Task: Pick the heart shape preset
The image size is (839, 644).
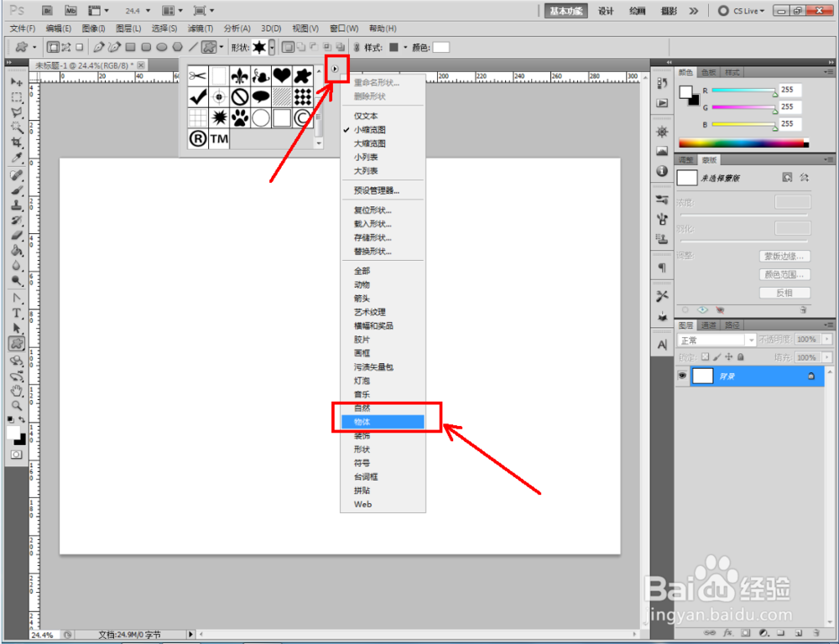Action: coord(281,76)
